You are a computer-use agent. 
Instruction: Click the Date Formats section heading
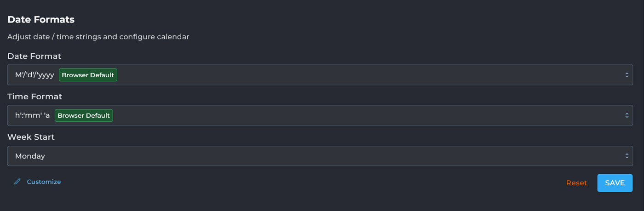click(41, 20)
